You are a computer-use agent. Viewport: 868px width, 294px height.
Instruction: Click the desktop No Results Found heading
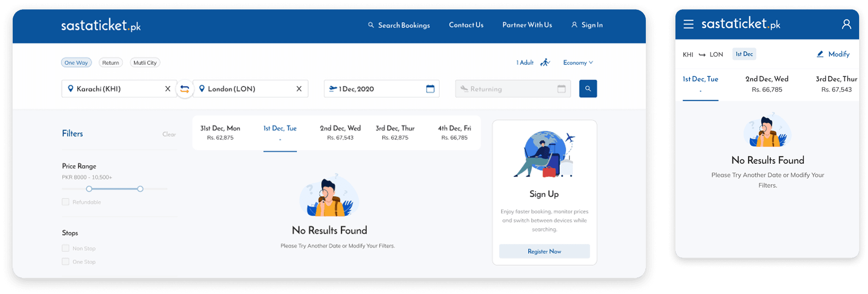pyautogui.click(x=329, y=230)
